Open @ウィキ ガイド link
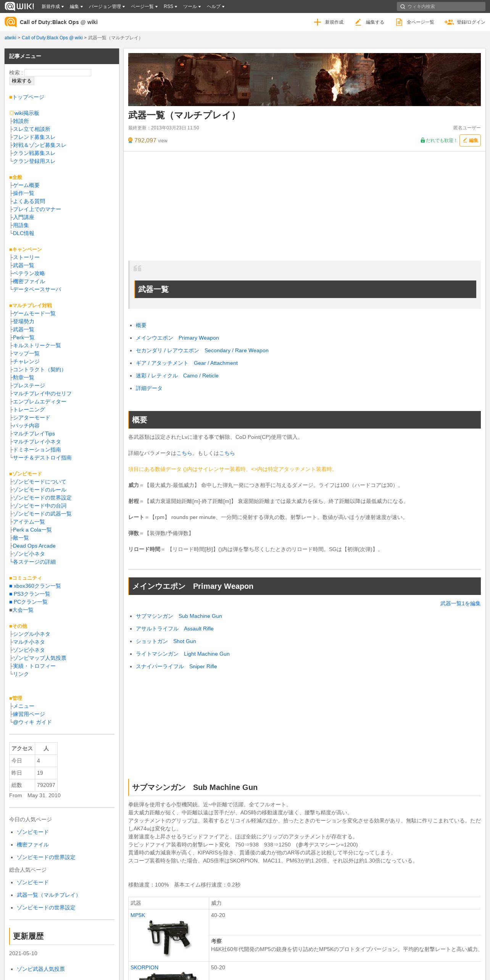 32,722
